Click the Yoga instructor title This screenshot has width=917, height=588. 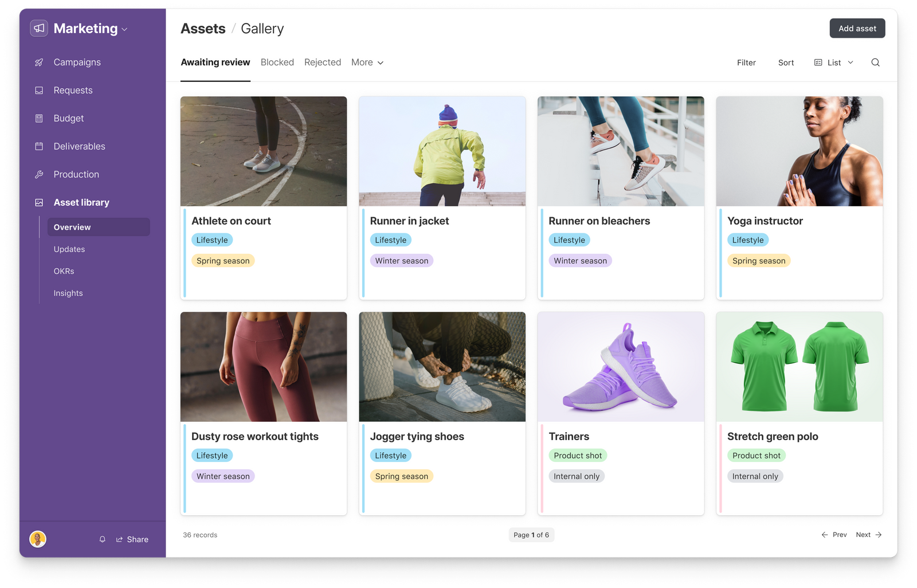765,221
